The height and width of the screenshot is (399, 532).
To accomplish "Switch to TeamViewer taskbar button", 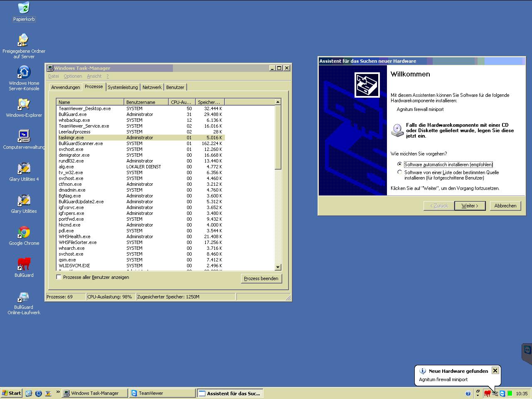I will tap(163, 393).
